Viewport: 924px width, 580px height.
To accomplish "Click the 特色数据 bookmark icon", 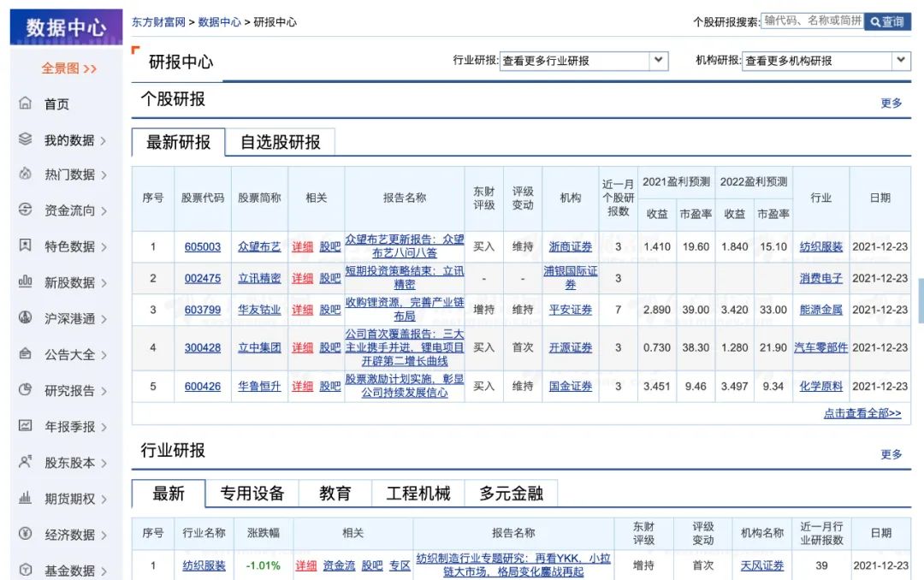I will 26,246.
